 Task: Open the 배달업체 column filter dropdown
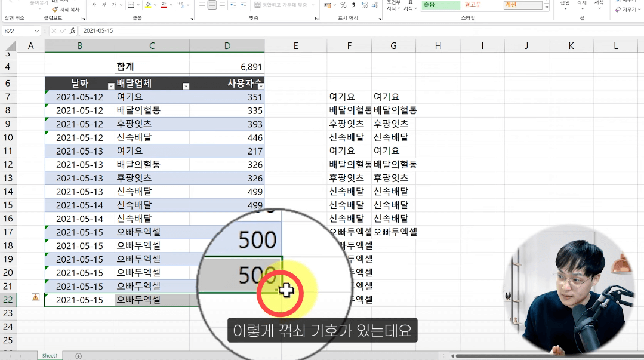pyautogui.click(x=186, y=86)
